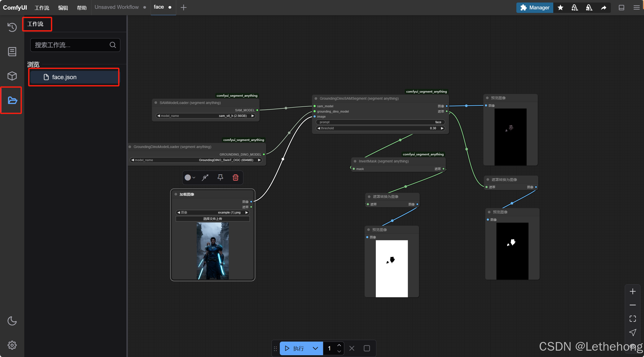Toggle the bottom panel icon
The height and width of the screenshot is (357, 644).
[x=621, y=8]
